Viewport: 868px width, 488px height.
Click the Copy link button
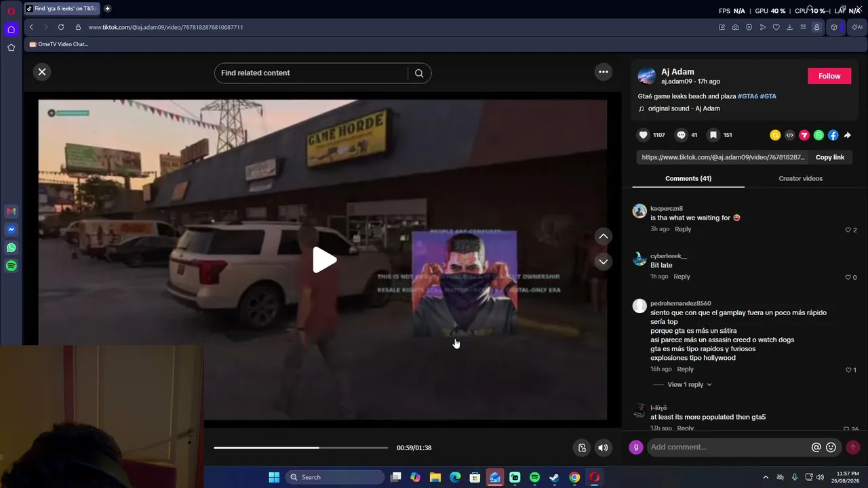click(830, 157)
